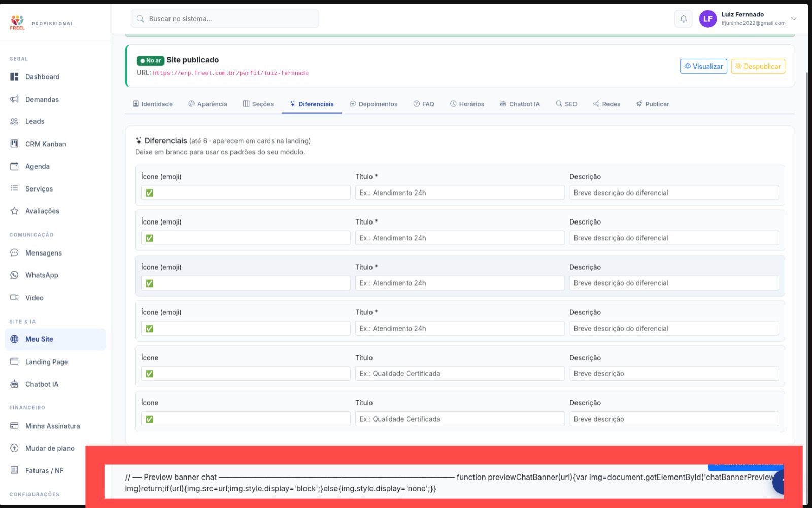Click sixth row 'Breve descrição' field
Viewport: 812px width, 508px height.
coord(674,419)
